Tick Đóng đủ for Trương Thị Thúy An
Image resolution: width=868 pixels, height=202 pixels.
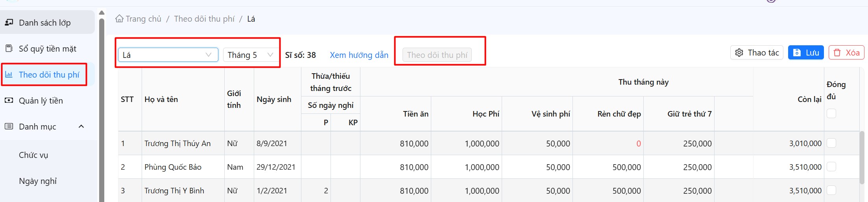click(x=831, y=143)
